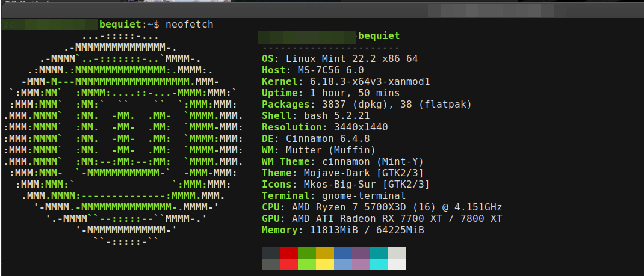Click the Packages '3837 (dpkg), 38 (flatpak)' line
This screenshot has width=644, height=276.
[367, 105]
